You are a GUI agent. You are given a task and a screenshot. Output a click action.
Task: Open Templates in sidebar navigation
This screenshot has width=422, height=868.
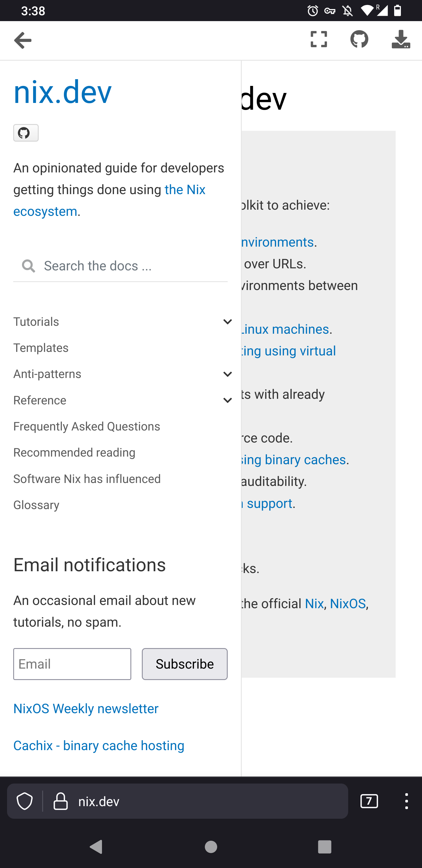tap(41, 348)
